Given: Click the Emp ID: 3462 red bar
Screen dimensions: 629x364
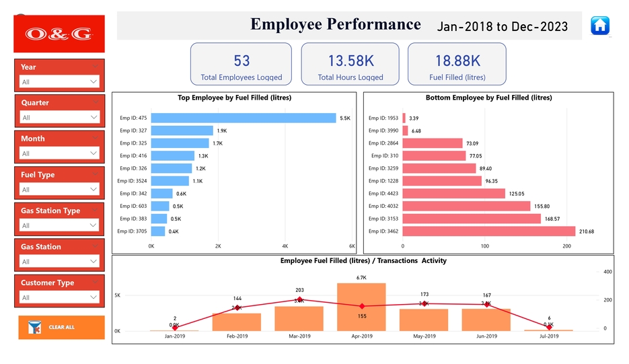Looking at the screenshot, I should pyautogui.click(x=488, y=231).
